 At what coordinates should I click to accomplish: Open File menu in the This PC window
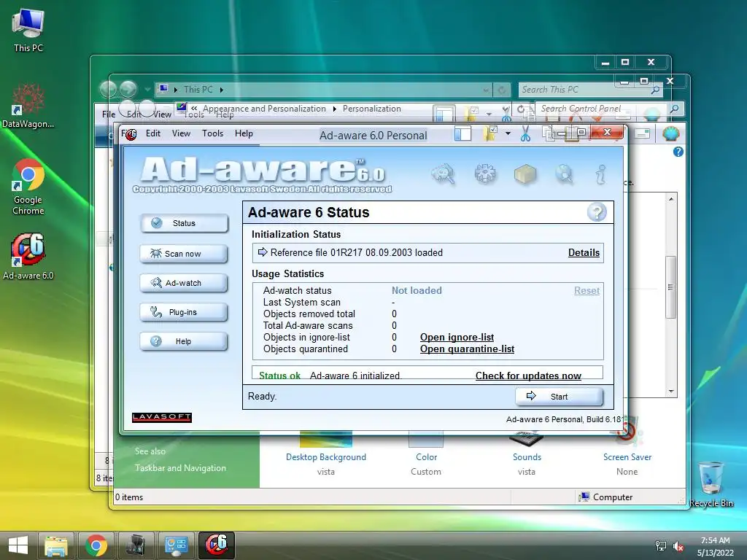[x=109, y=114]
